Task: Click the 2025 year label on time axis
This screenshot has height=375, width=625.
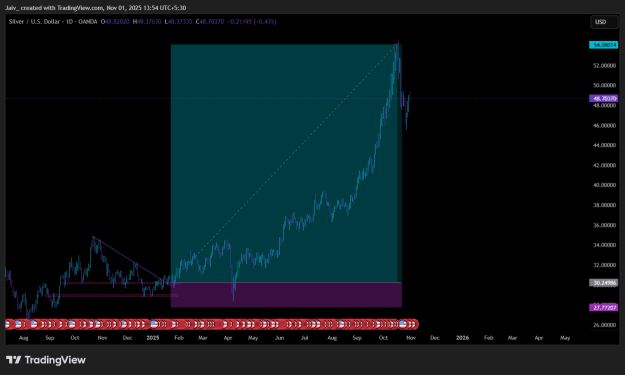Action: coord(153,338)
